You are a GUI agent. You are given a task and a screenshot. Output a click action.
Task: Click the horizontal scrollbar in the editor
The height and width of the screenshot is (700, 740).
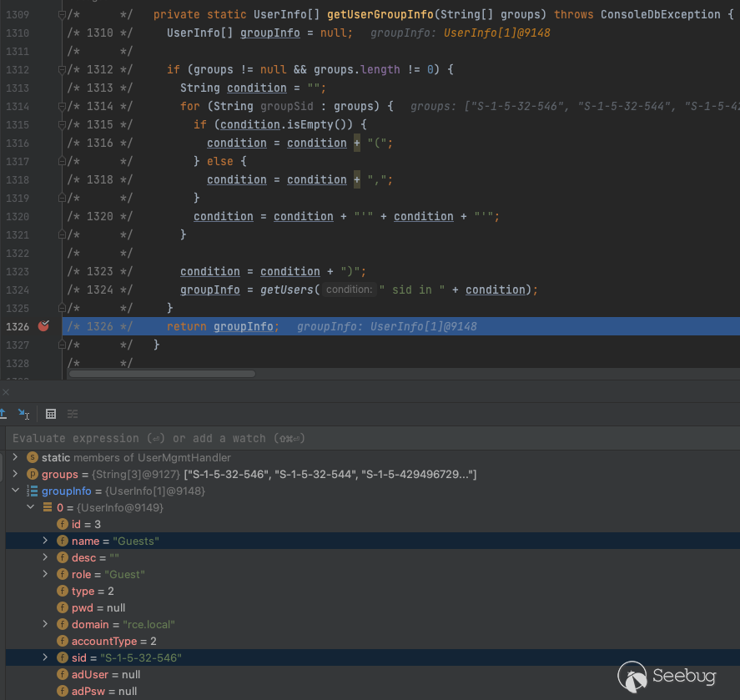pos(162,374)
